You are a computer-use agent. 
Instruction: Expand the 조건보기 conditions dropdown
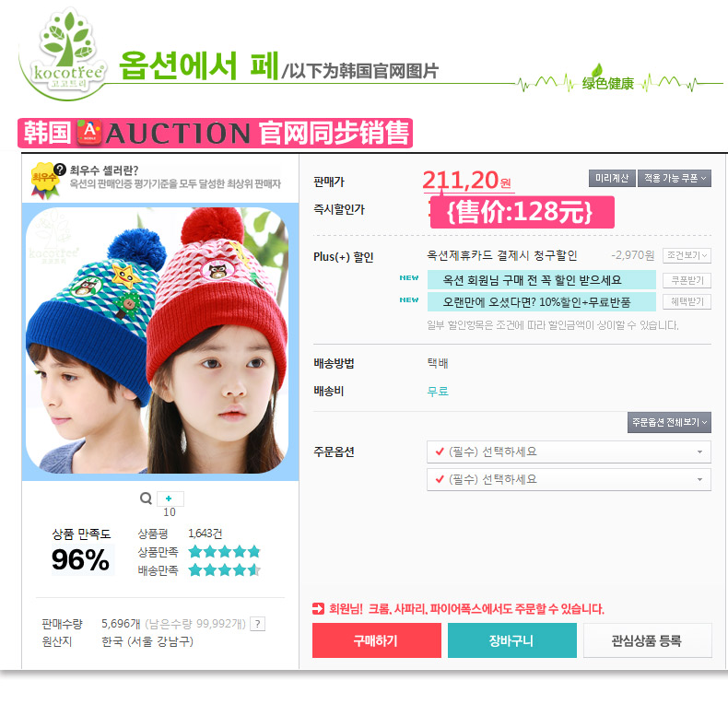tap(687, 255)
